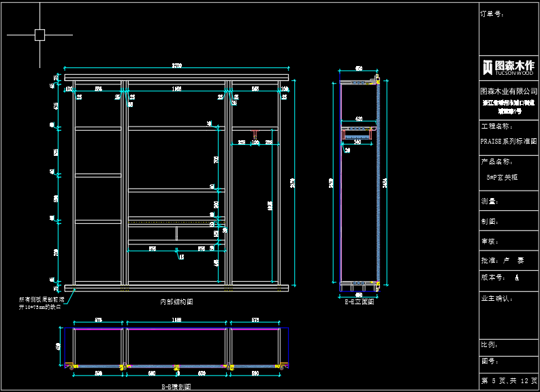The height and width of the screenshot is (392, 540).
Task: Click the page number text 第5页 共12页
Action: (x=509, y=380)
